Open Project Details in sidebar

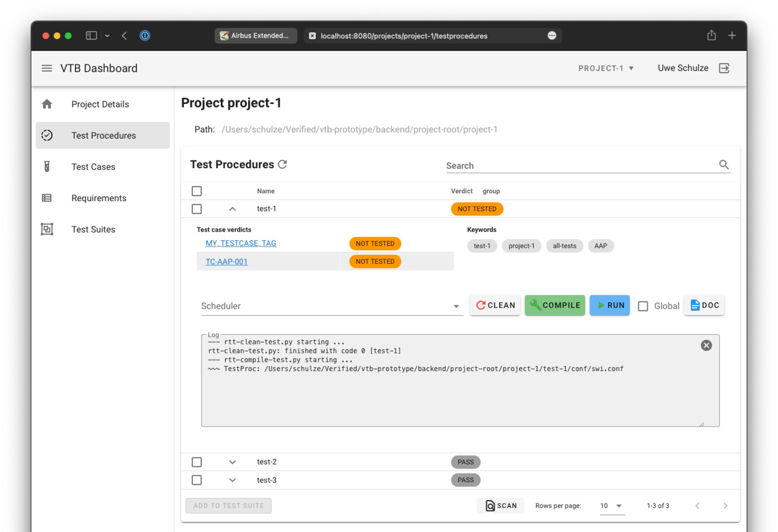click(103, 104)
